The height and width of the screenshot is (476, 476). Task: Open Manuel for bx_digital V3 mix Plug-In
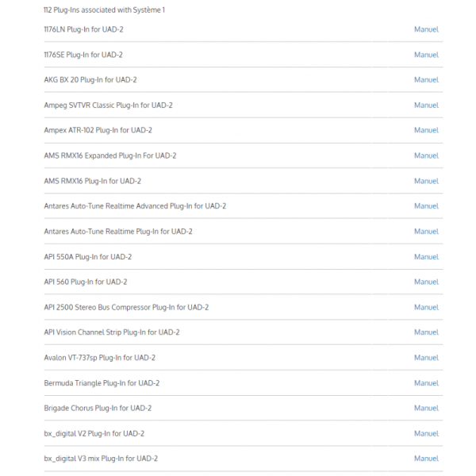point(426,459)
